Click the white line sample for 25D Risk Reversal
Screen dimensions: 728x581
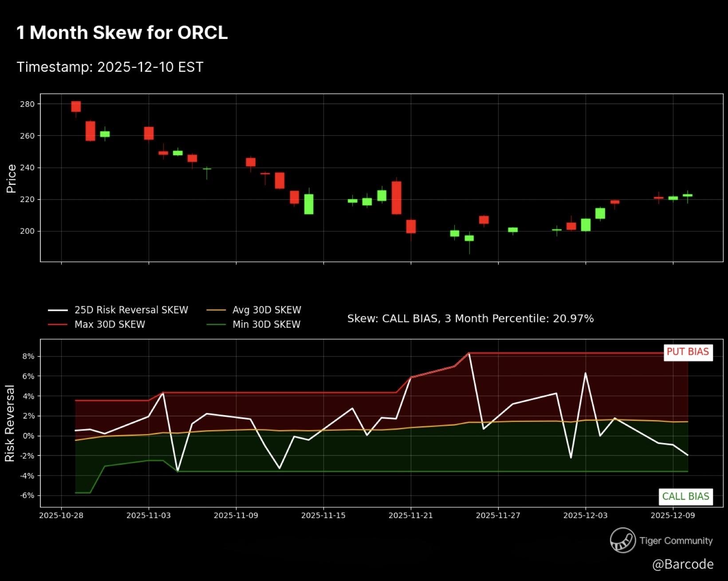(x=58, y=310)
